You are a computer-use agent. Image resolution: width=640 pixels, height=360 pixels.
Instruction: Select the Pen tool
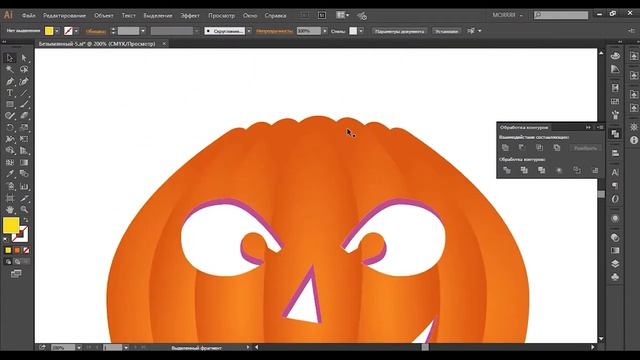coord(10,81)
